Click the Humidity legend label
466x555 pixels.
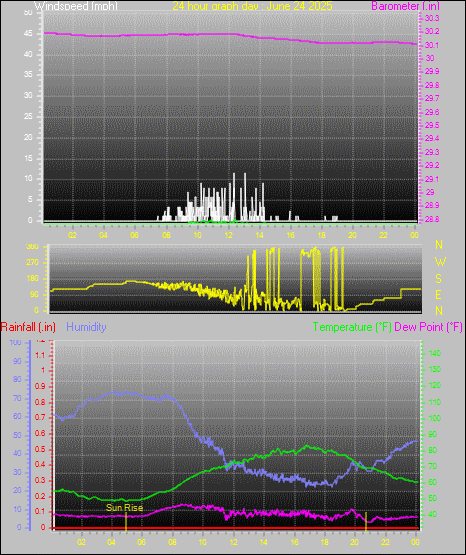click(x=86, y=326)
